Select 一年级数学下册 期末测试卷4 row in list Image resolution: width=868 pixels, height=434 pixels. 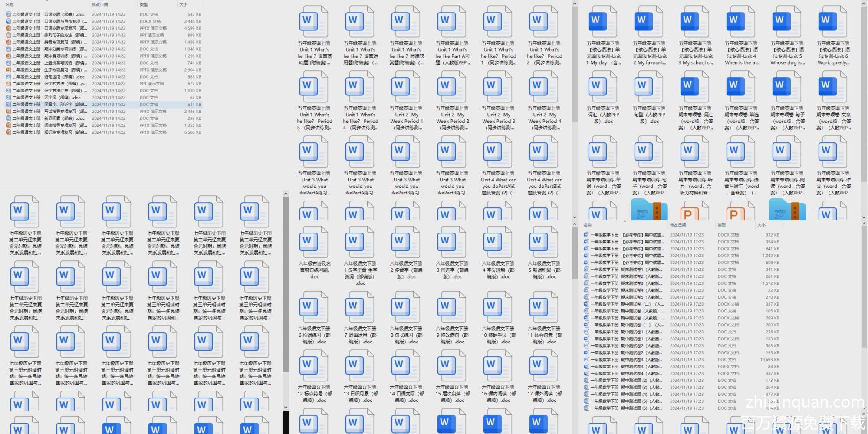click(x=625, y=290)
